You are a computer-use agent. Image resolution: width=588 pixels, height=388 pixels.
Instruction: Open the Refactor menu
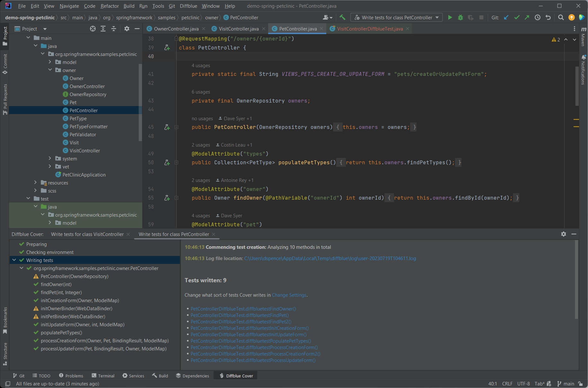(x=110, y=6)
